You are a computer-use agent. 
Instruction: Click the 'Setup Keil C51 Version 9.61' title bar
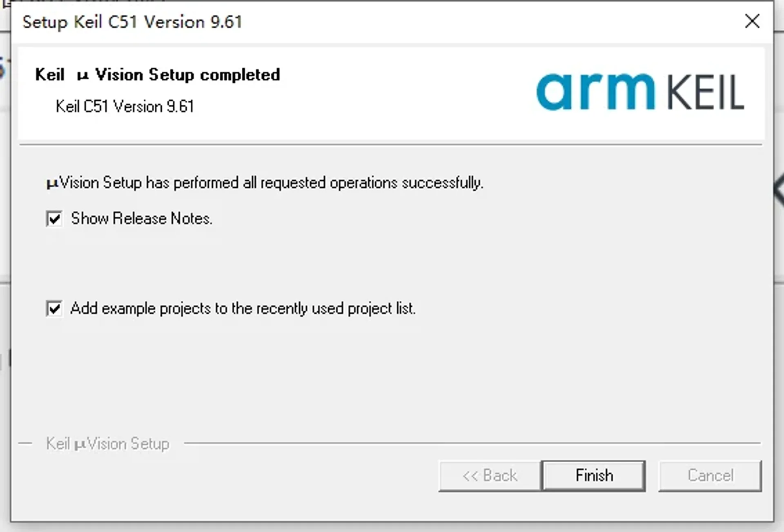pos(132,22)
